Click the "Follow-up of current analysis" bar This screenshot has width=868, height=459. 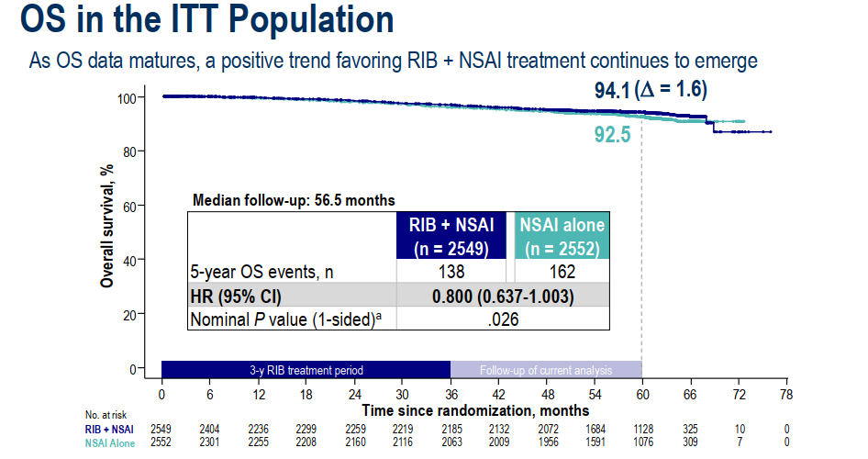(545, 370)
